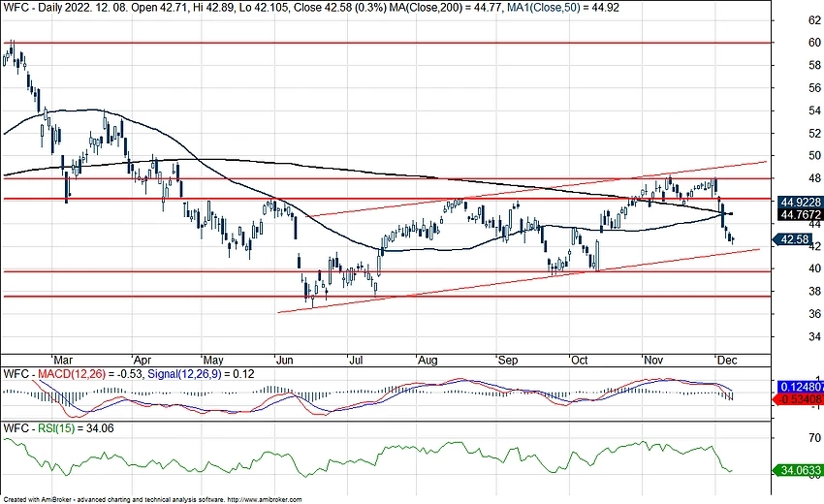
Task: Click the 'Jul' month label
Action: (x=356, y=360)
